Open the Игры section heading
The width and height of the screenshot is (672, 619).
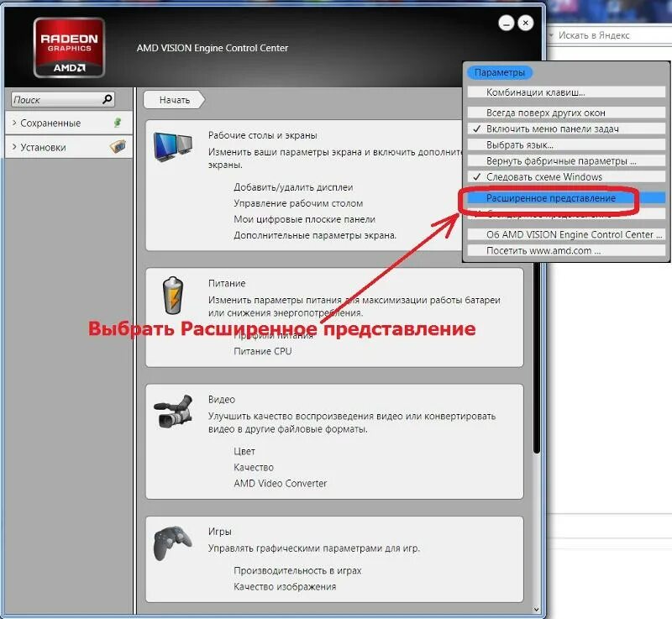220,531
